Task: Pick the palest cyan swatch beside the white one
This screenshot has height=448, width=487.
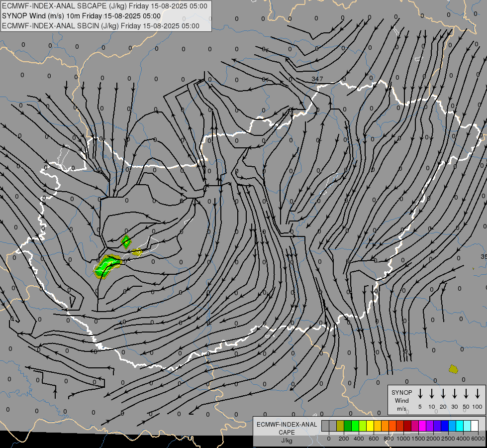Action: pos(467,426)
